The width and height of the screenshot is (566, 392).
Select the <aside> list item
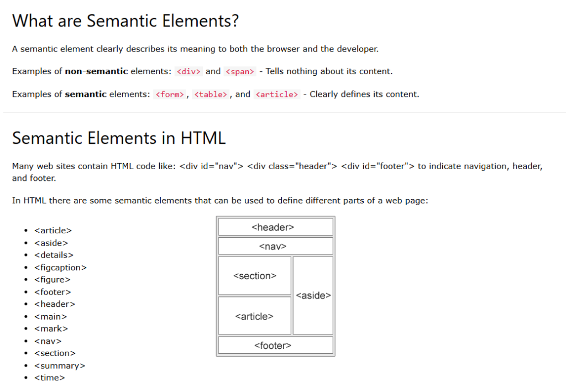(51, 243)
